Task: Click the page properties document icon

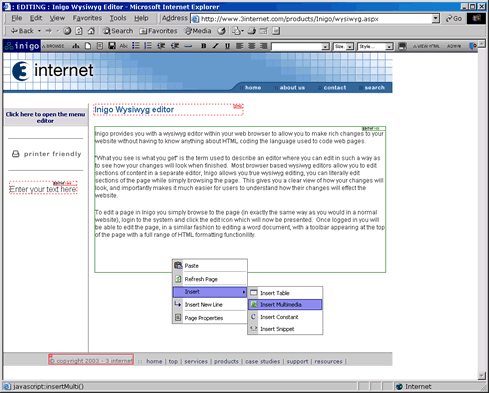Action: tap(100, 46)
